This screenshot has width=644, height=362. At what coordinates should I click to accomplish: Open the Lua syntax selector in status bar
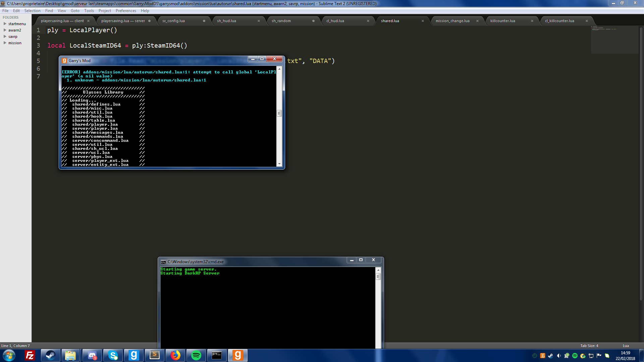click(626, 346)
